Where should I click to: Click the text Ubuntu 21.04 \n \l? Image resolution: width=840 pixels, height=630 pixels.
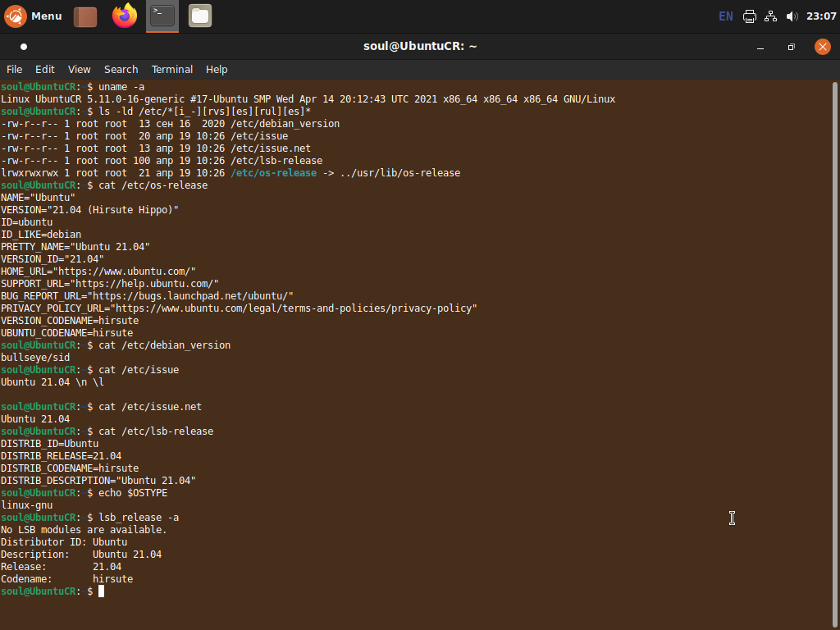(x=52, y=382)
